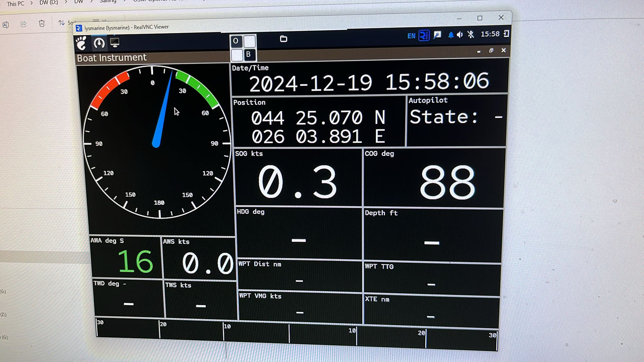Click the RealVNC Viewer title bar text
The image size is (644, 362).
[126, 28]
